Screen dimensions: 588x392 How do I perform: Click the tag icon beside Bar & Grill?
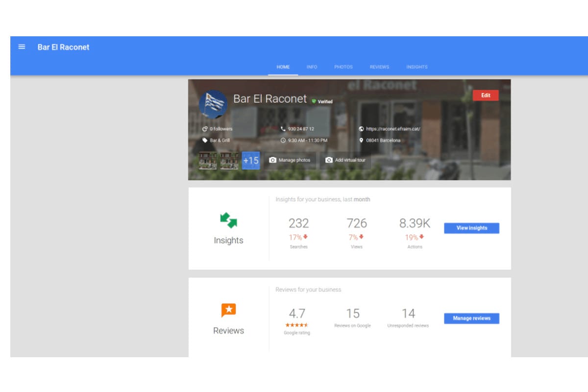[x=205, y=140]
